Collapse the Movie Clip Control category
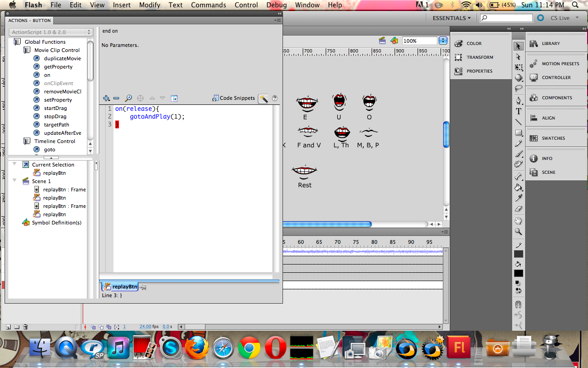The image size is (588, 368). (26, 50)
